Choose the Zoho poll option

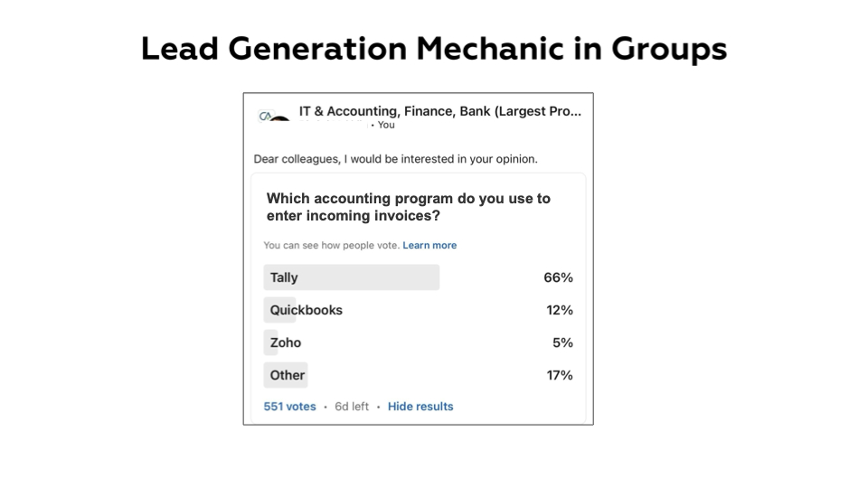(285, 343)
